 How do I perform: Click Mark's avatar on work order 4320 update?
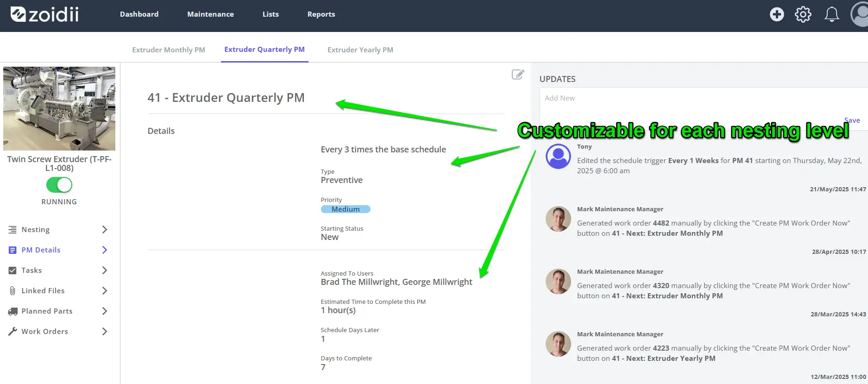coord(558,281)
